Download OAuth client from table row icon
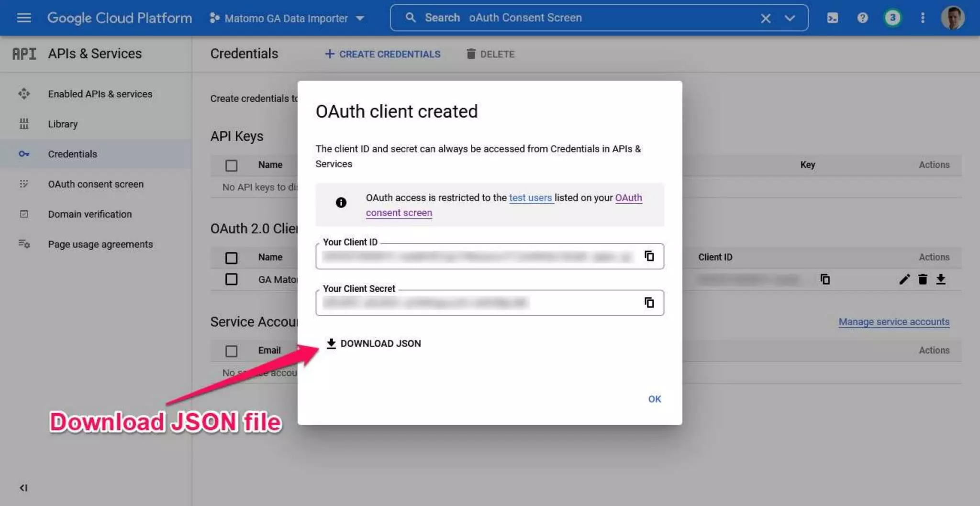Screen dimensions: 980x506 click(941, 279)
